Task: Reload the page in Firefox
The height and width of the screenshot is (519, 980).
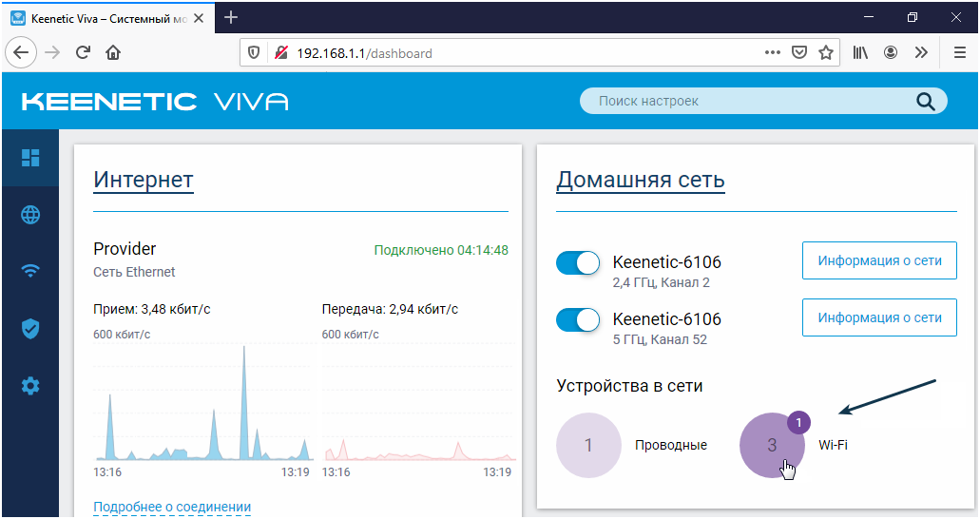Action: (x=83, y=53)
